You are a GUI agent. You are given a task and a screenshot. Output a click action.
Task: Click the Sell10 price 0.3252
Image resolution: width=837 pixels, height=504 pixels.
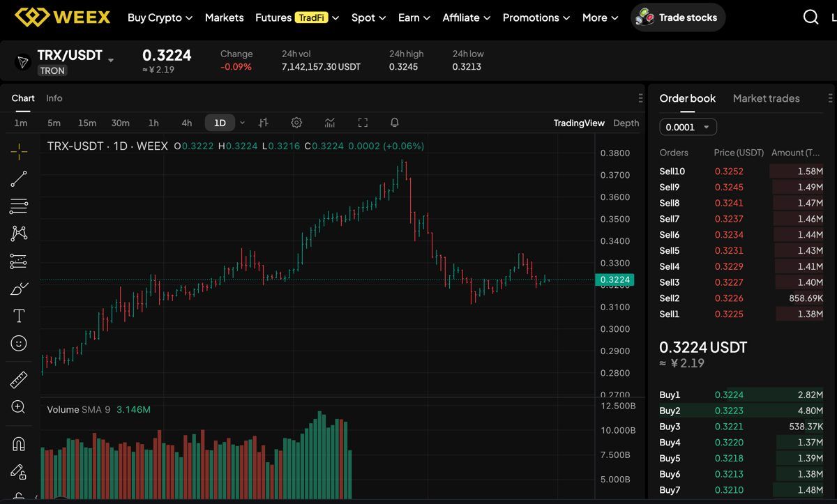click(x=729, y=171)
